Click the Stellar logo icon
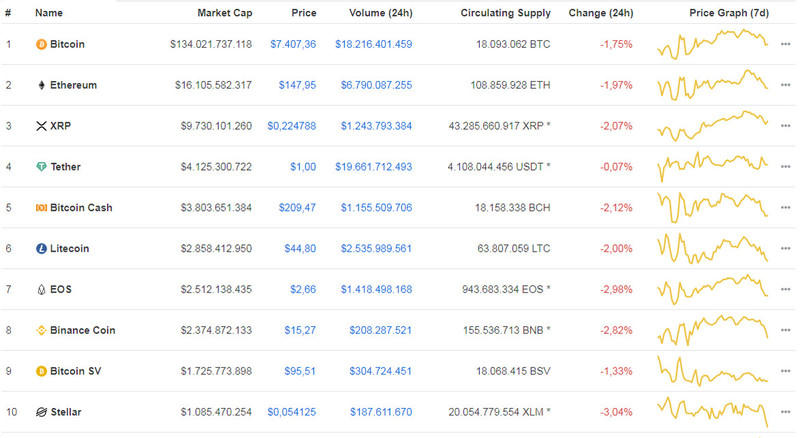The height and width of the screenshot is (438, 800). [41, 411]
